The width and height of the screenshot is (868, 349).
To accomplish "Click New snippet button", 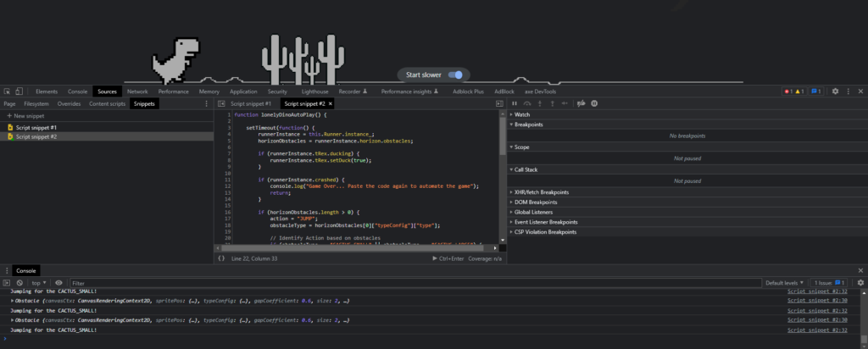I will 25,116.
